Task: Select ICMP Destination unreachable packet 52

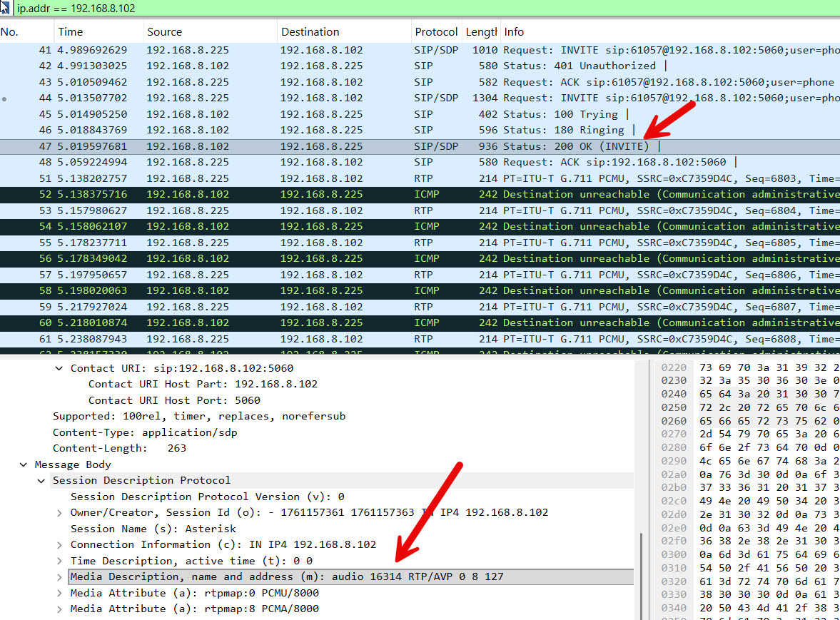Action: [357, 194]
